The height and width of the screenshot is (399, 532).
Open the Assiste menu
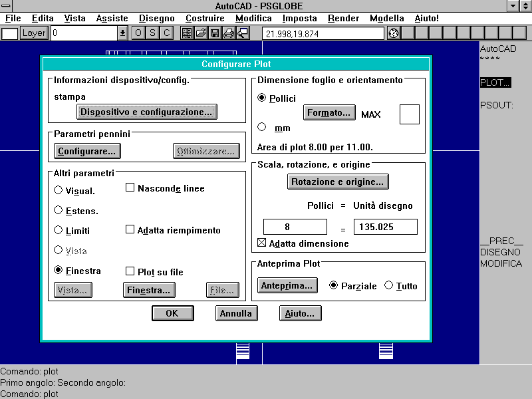112,19
